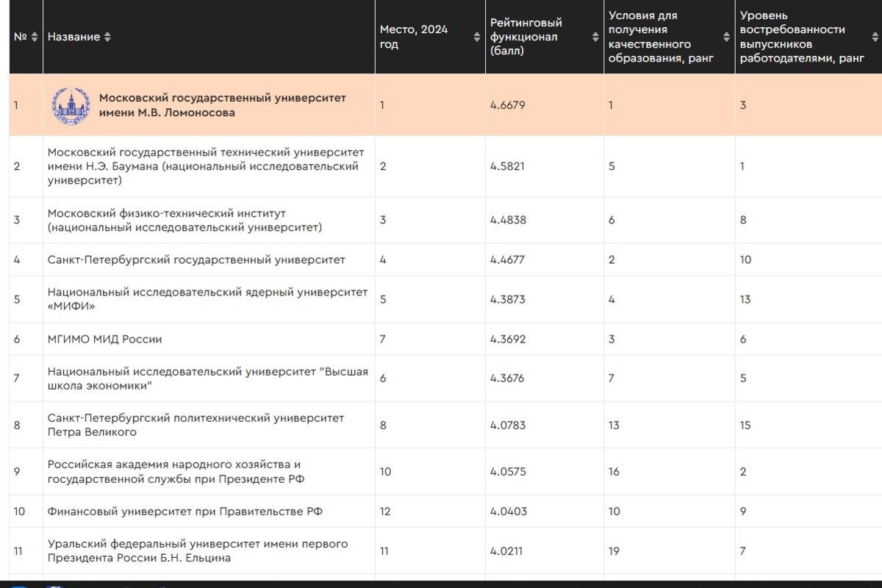The width and height of the screenshot is (882, 588).
Task: Select score value 4.4677
Action: 508,259
